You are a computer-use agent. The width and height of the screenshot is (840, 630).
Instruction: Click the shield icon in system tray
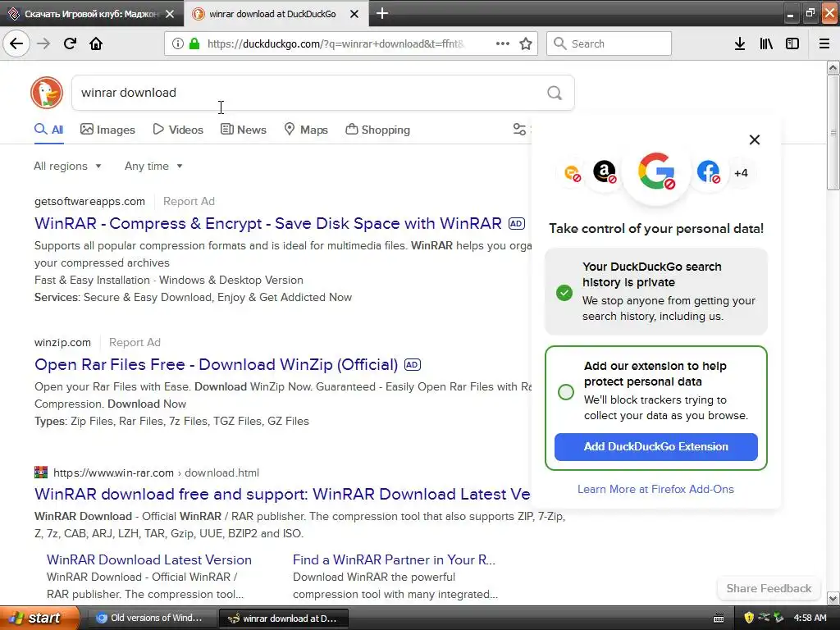[x=749, y=618]
